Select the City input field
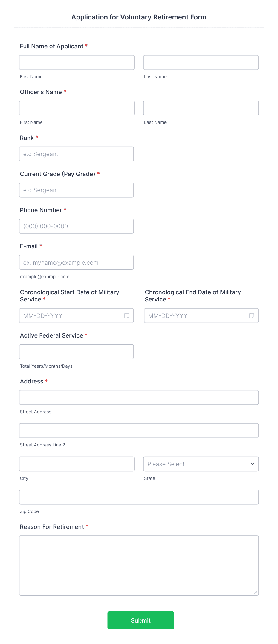 [77, 464]
